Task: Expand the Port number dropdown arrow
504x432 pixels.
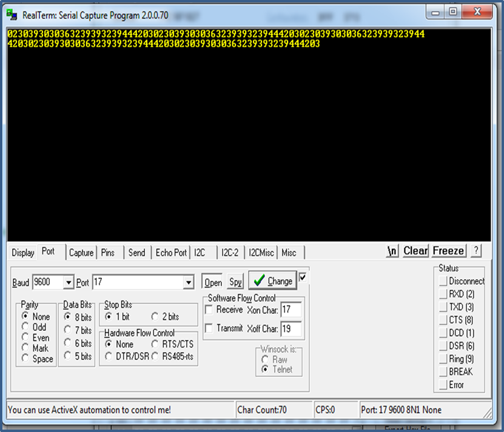Action: 189,282
